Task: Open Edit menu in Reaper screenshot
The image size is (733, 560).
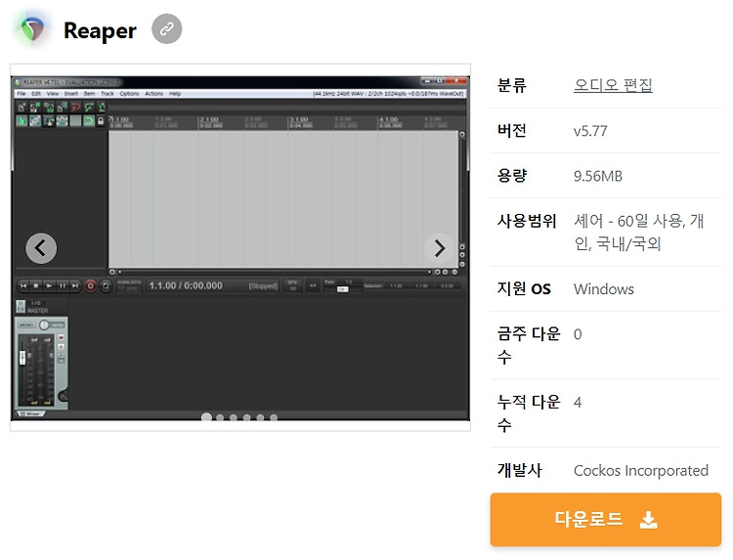Action: click(x=36, y=94)
